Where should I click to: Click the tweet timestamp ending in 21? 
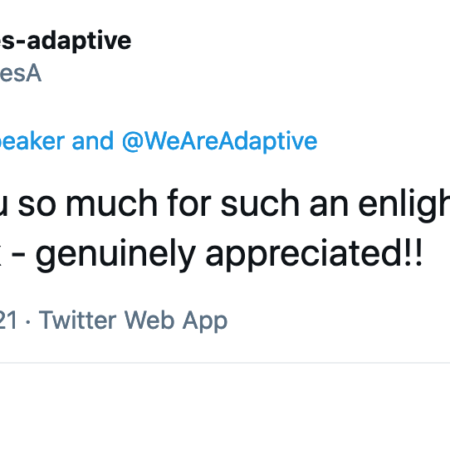tap(9, 320)
